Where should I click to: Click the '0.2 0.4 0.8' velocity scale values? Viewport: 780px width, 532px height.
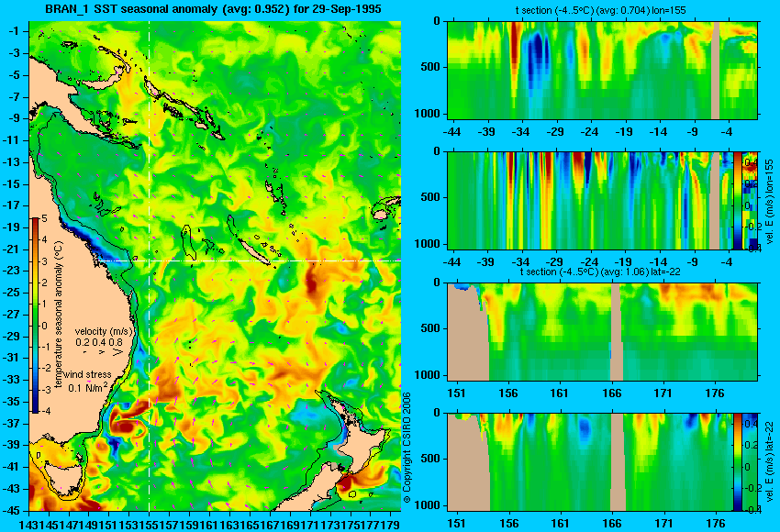point(99,342)
